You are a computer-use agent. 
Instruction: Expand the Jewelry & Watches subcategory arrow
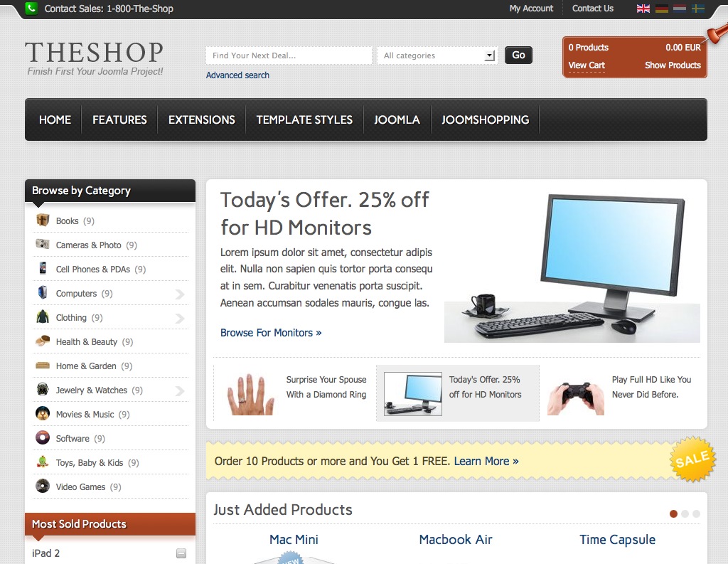click(180, 391)
